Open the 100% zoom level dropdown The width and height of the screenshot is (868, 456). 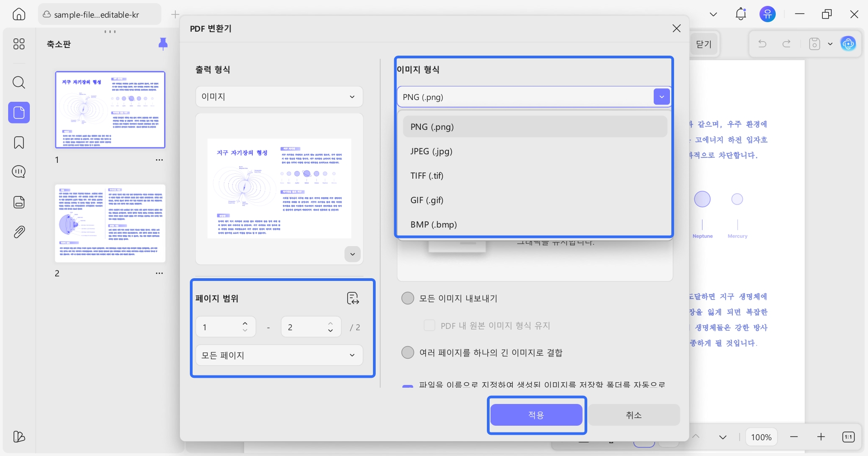coord(761,437)
